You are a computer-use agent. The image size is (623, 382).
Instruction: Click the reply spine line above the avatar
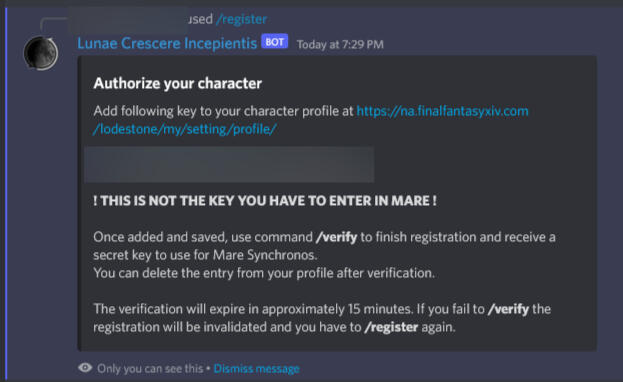click(54, 23)
